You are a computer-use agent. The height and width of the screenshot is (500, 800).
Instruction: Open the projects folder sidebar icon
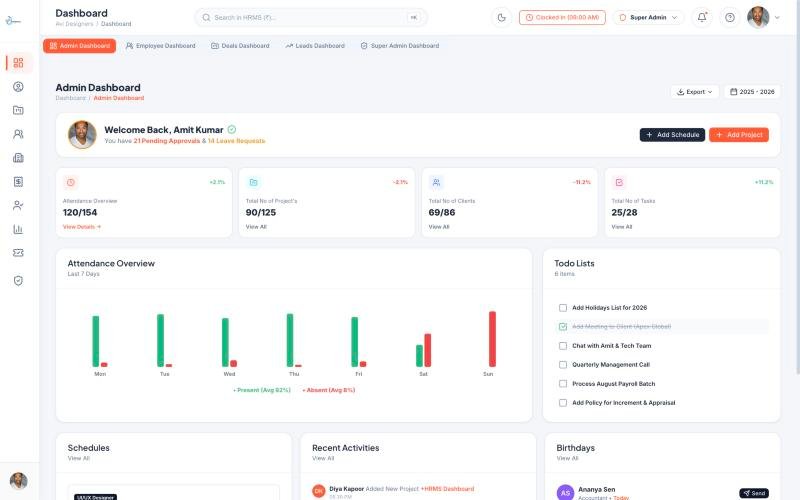[18, 110]
